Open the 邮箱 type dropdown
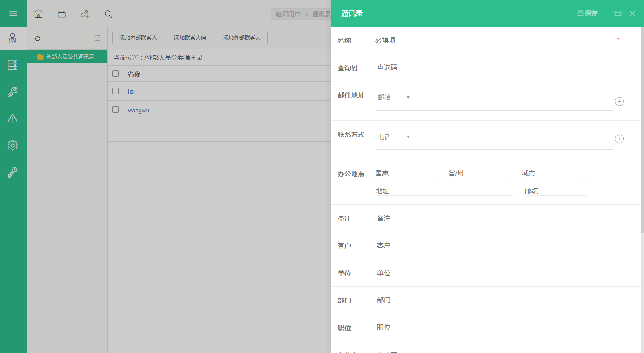Viewport: 644px width, 353px height. tap(394, 97)
